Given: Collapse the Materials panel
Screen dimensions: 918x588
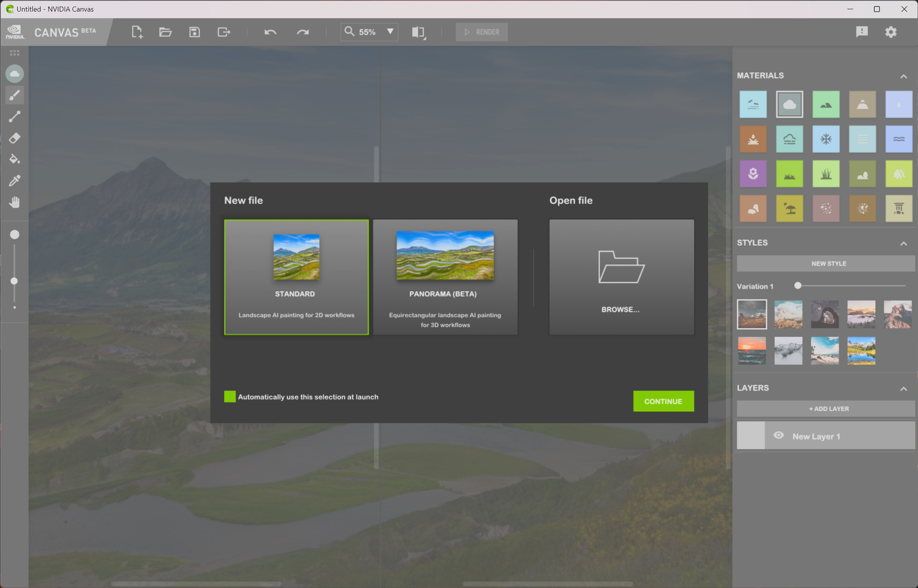Looking at the screenshot, I should 903,76.
